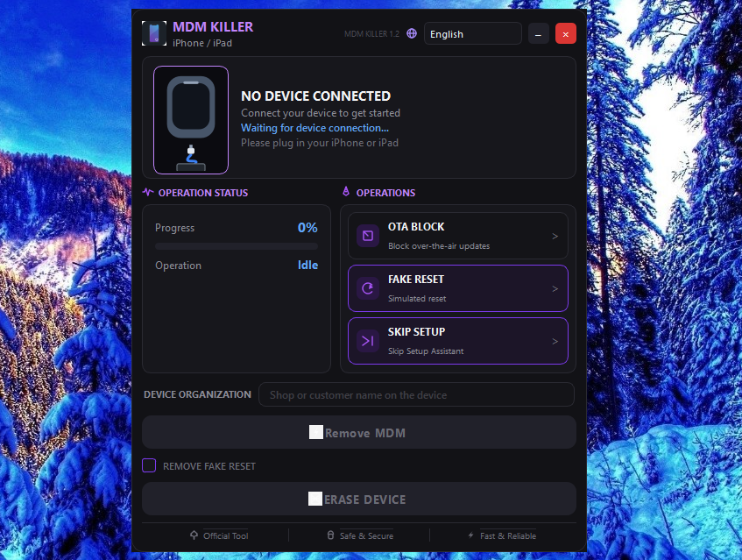Click the Safe & Secure lock icon
The width and height of the screenshot is (742, 560).
331,535
